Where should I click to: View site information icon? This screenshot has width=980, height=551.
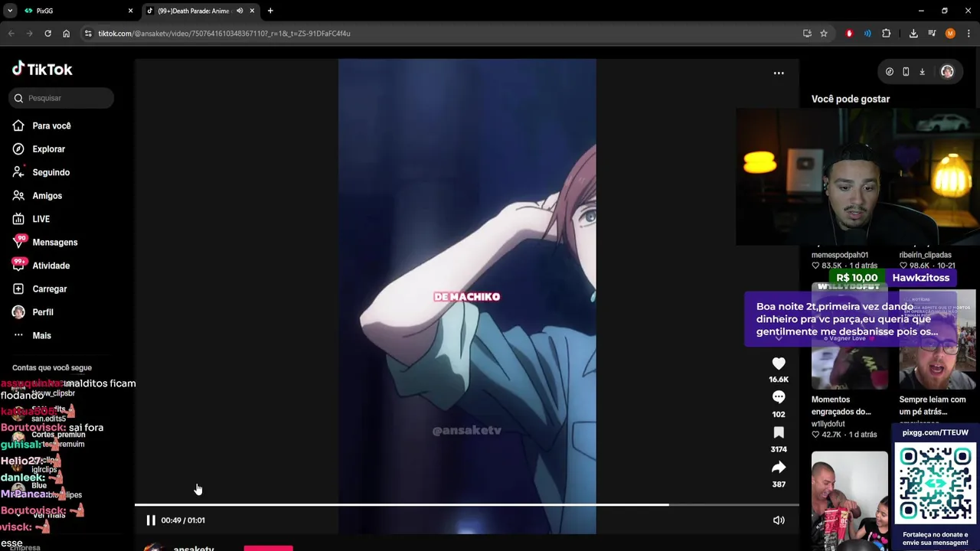pyautogui.click(x=88, y=34)
